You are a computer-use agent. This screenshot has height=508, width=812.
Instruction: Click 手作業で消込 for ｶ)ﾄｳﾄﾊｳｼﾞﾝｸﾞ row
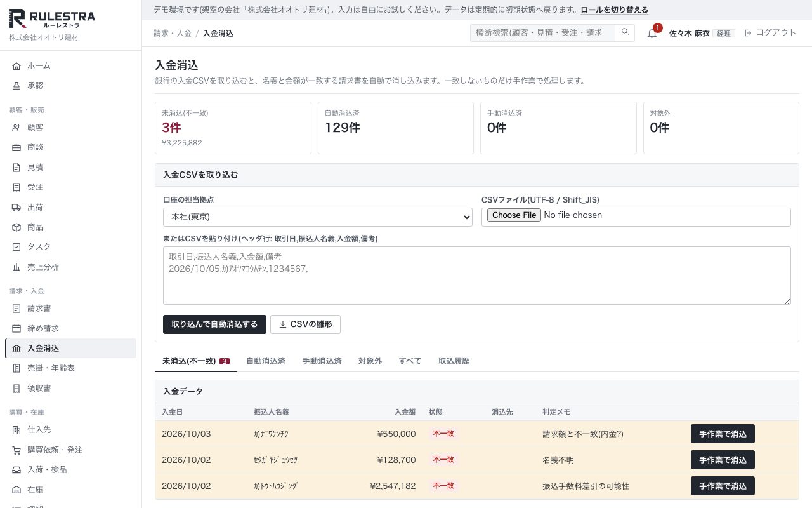click(x=723, y=486)
